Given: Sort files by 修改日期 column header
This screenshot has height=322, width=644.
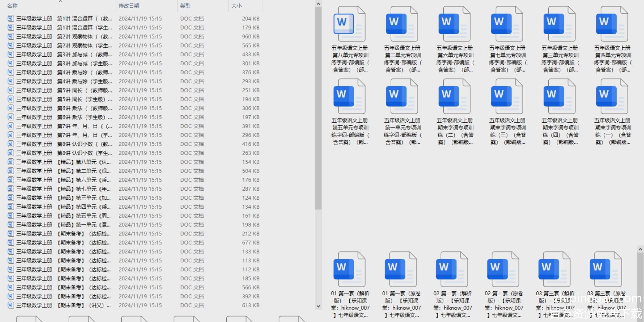Looking at the screenshot, I should [x=129, y=6].
